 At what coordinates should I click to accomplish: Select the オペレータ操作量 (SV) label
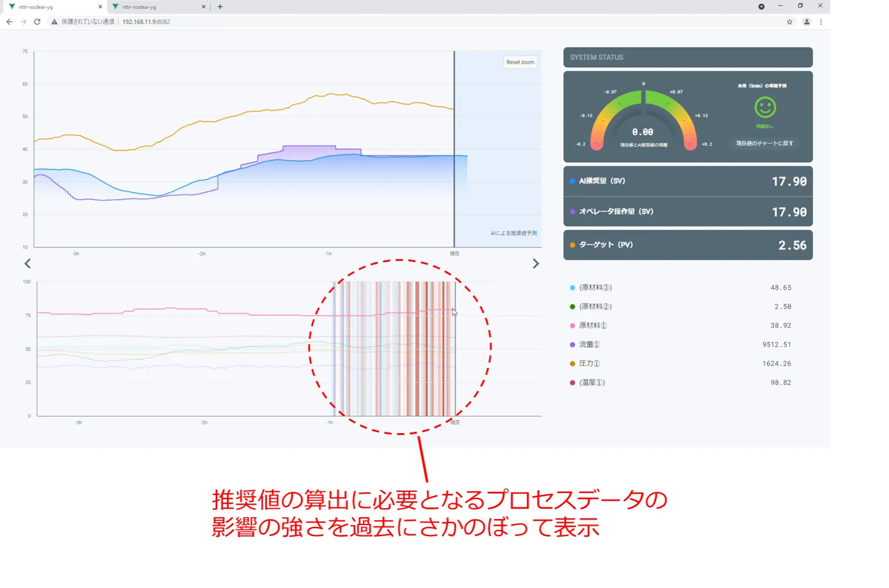(x=616, y=212)
